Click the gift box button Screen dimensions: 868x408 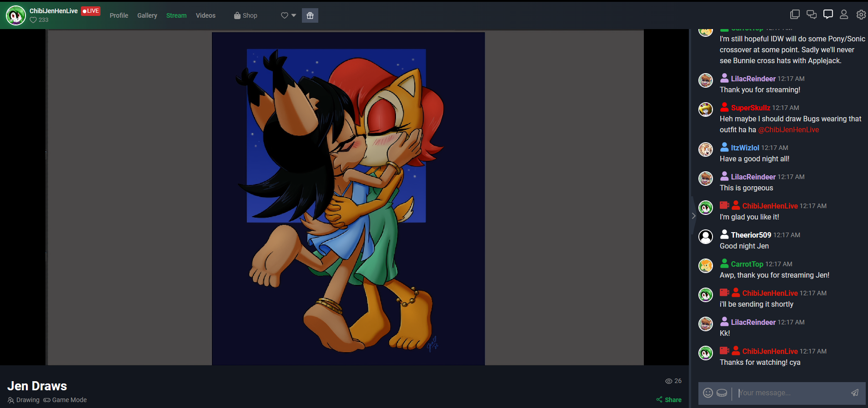310,15
